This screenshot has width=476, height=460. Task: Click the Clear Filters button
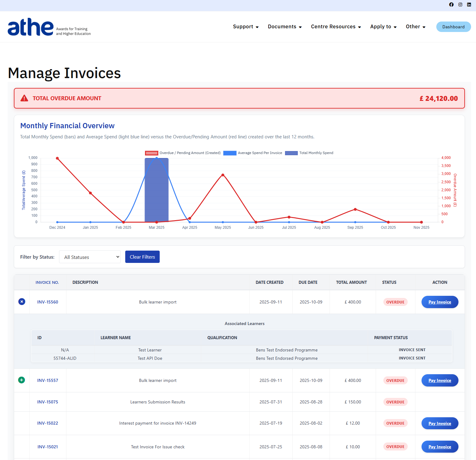[142, 257]
